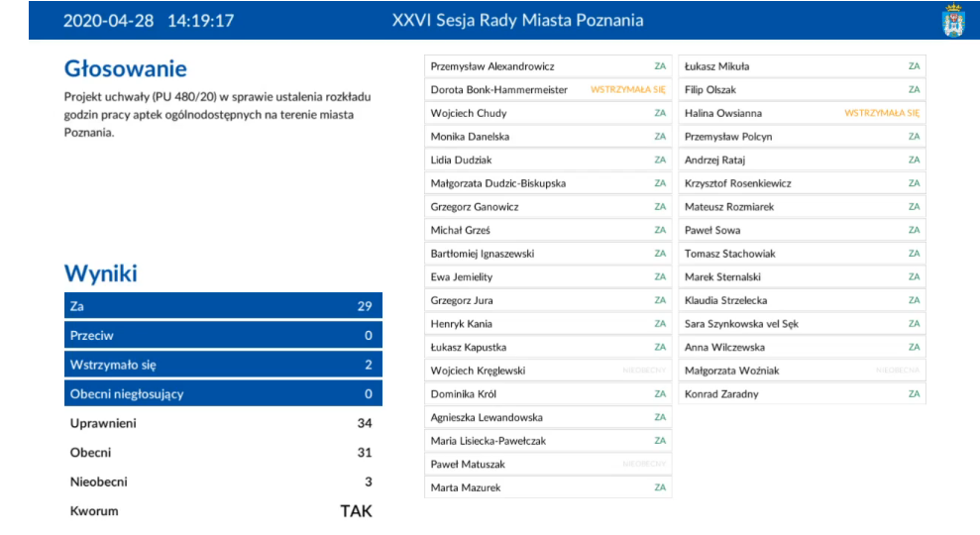Click the Kworum TAK value
The image size is (980, 535).
point(356,511)
